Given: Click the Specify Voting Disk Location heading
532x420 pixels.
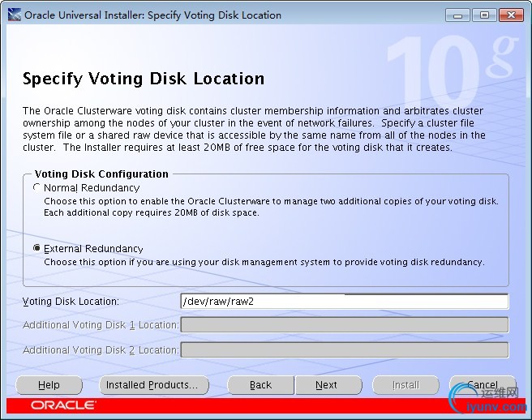Looking at the screenshot, I should pyautogui.click(x=144, y=79).
